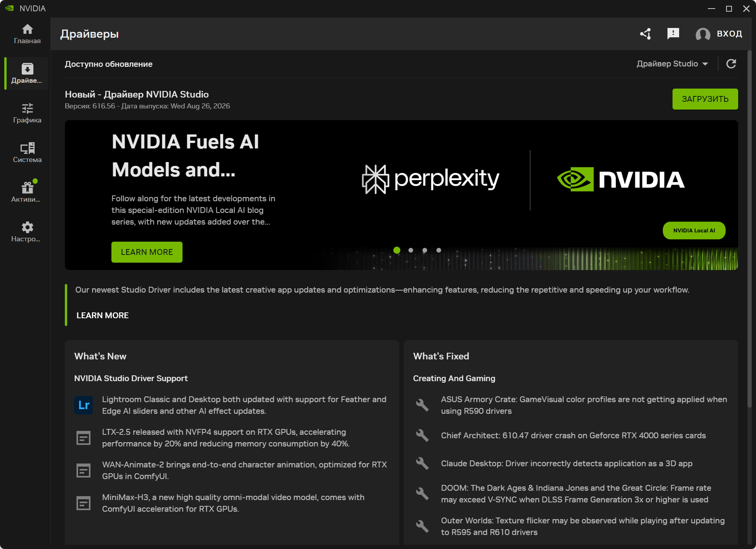The image size is (756, 549).
Task: Click the wrench icon for Claude Desktop fix
Action: pos(422,464)
